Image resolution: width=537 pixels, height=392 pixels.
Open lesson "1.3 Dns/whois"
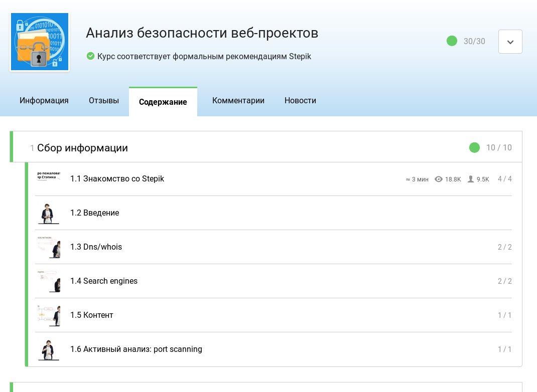(96, 247)
